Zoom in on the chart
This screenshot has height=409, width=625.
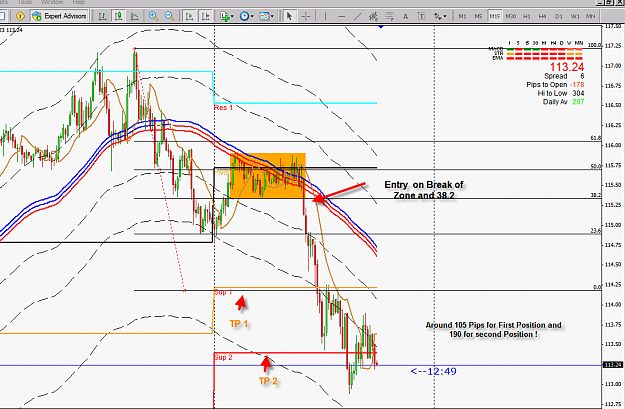(153, 16)
